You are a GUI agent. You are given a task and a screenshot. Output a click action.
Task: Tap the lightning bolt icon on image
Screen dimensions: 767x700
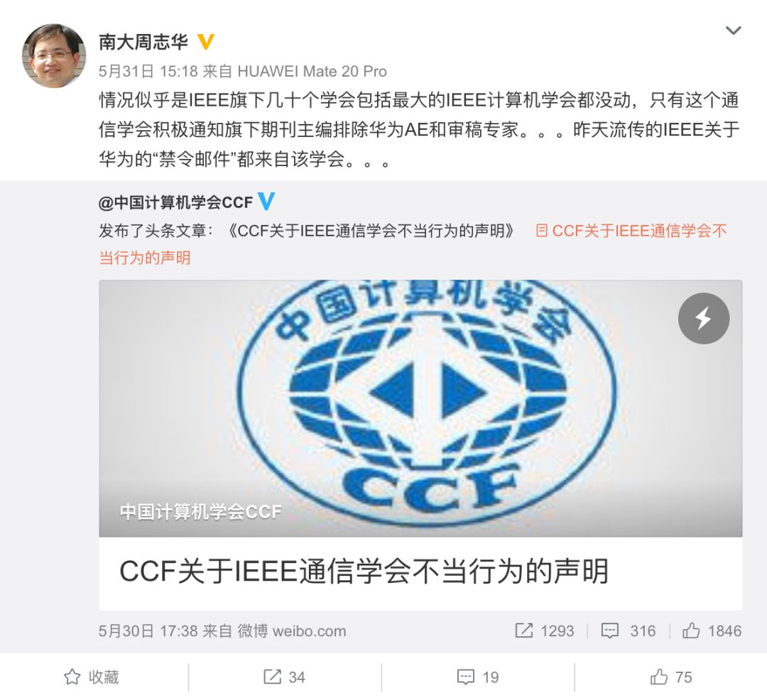click(x=703, y=318)
